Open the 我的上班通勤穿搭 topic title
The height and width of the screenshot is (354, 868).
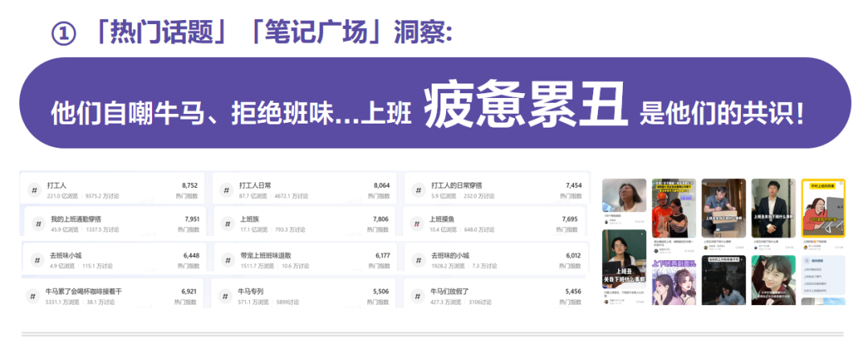76,219
